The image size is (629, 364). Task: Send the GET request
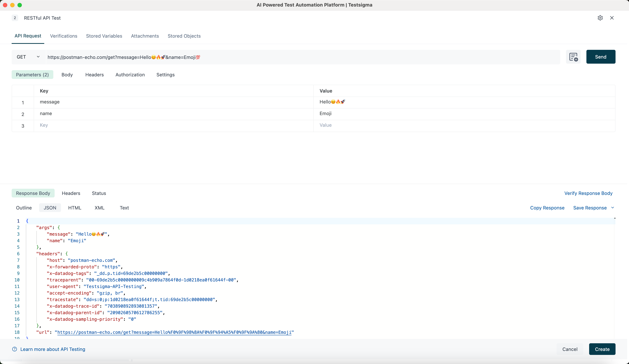(601, 57)
